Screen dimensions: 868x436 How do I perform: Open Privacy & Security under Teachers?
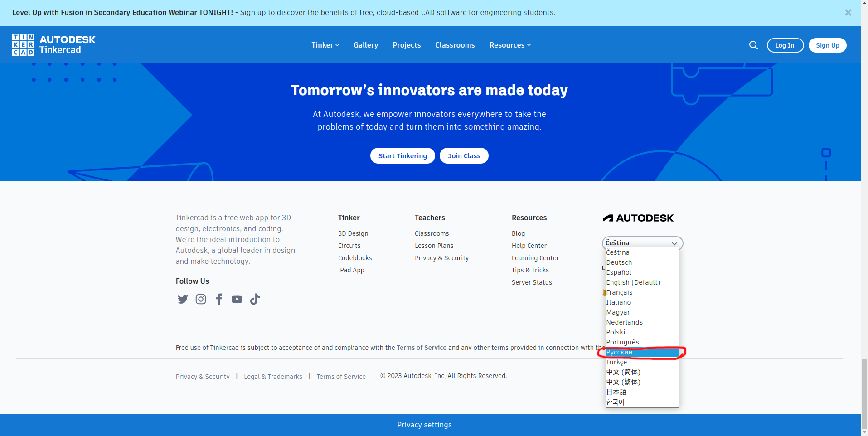(x=442, y=258)
